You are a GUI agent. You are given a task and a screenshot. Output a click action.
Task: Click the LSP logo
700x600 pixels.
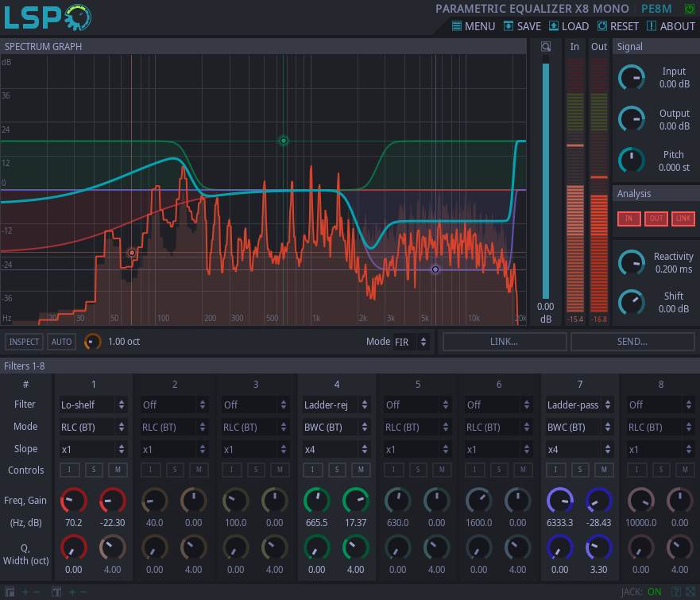point(48,17)
